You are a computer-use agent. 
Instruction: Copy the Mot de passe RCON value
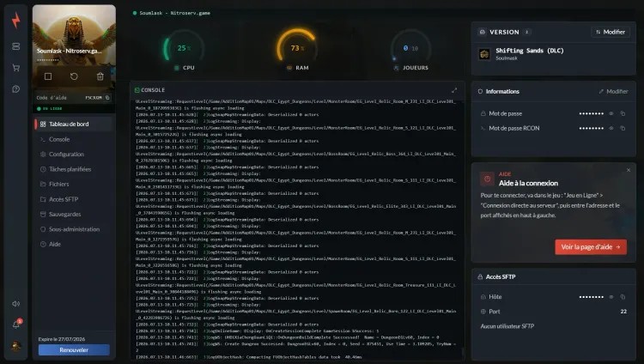tap(623, 128)
